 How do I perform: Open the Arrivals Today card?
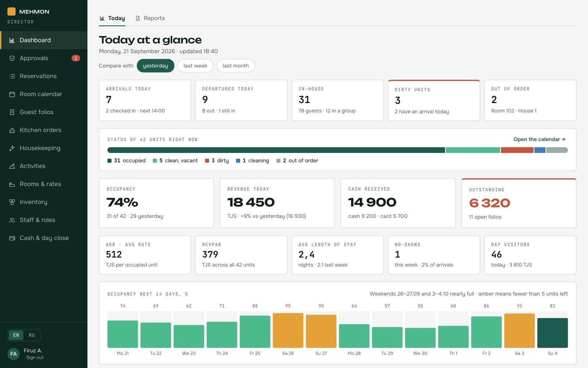(x=145, y=100)
